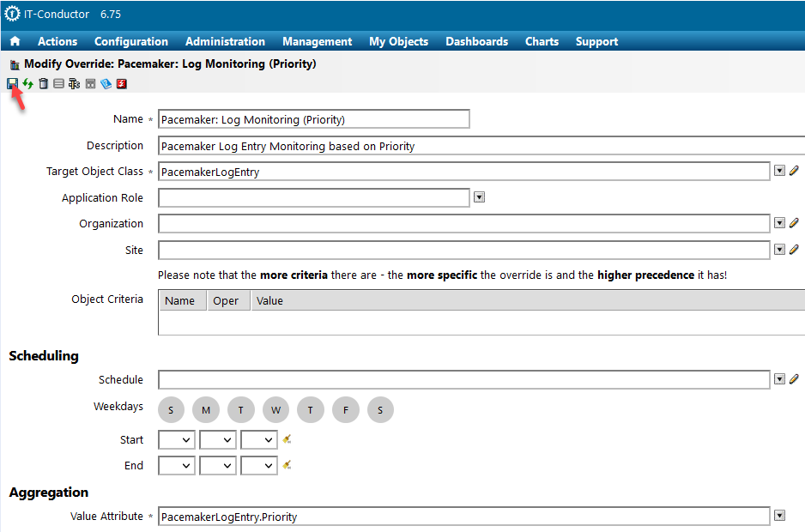This screenshot has width=805, height=532.
Task: Open the Value Attribute dropdown arrow
Action: coord(779,516)
